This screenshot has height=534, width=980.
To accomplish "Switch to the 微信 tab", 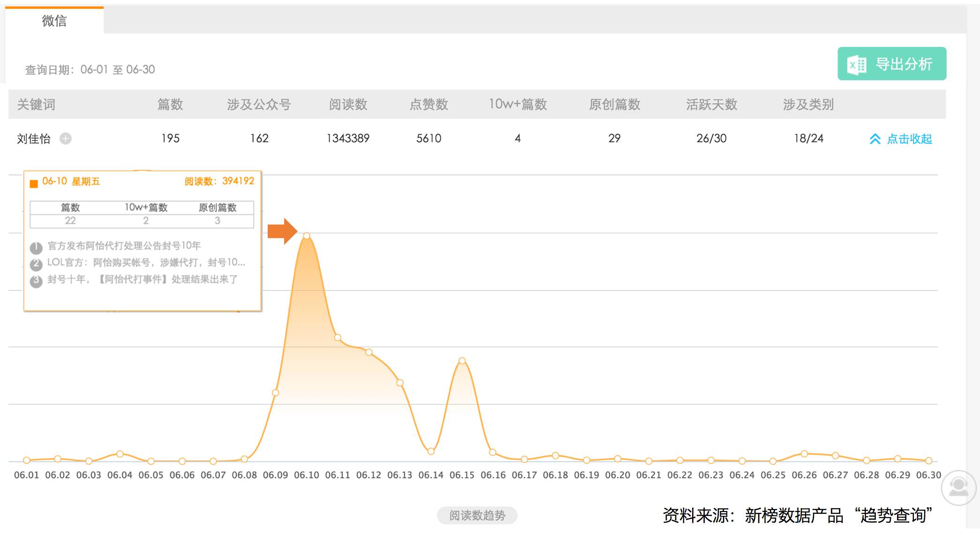I will (54, 21).
